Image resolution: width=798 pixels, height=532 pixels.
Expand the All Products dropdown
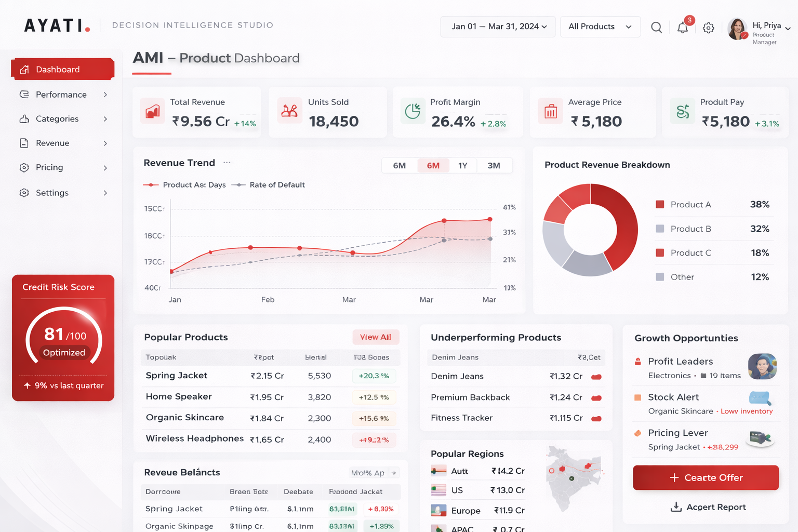(600, 26)
